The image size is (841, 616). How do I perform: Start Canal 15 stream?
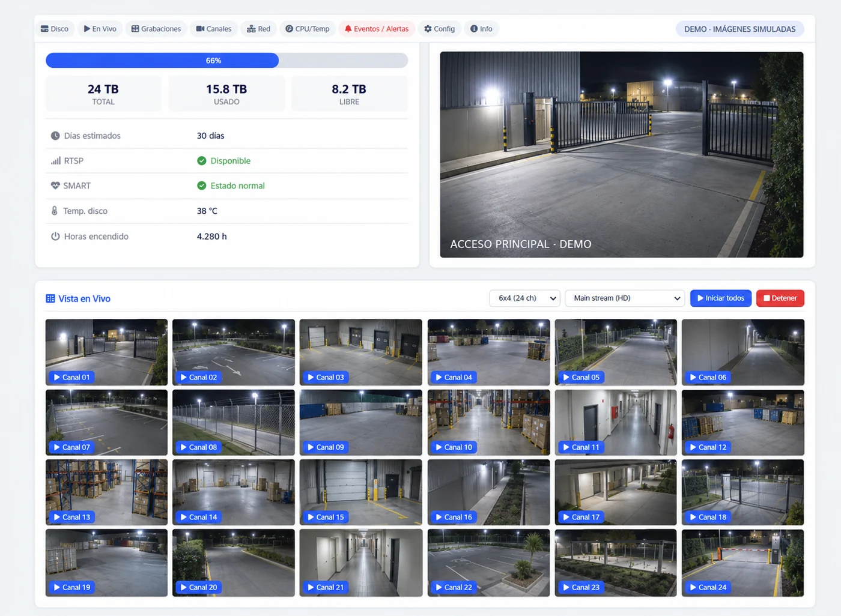pos(326,517)
